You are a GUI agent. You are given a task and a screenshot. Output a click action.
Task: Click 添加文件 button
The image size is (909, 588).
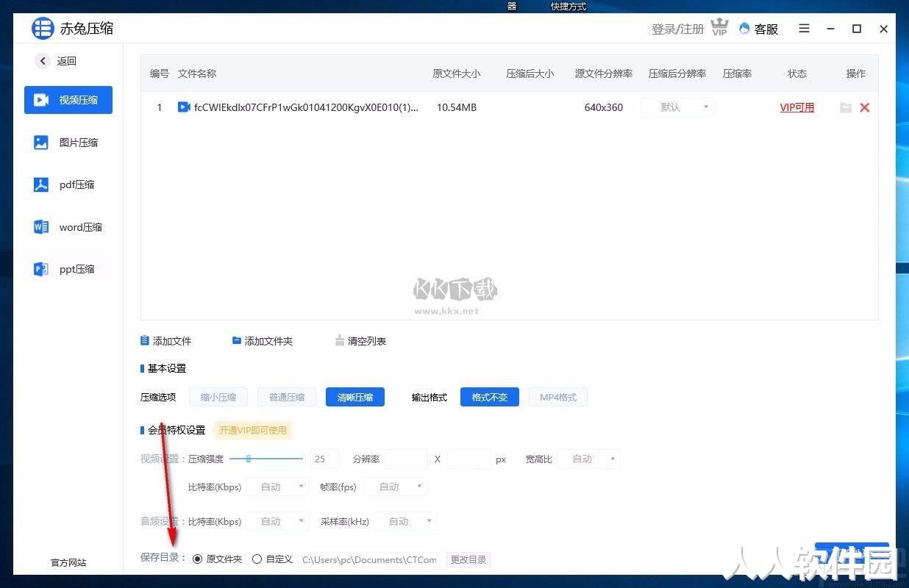coord(166,341)
